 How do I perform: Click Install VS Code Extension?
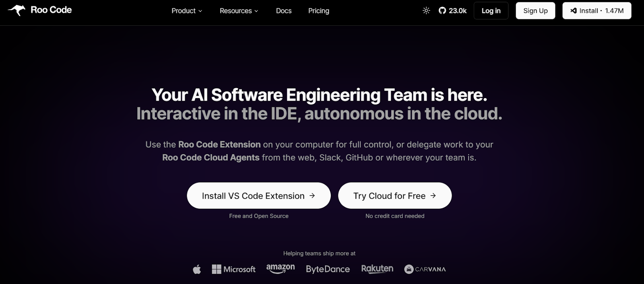[x=258, y=196]
